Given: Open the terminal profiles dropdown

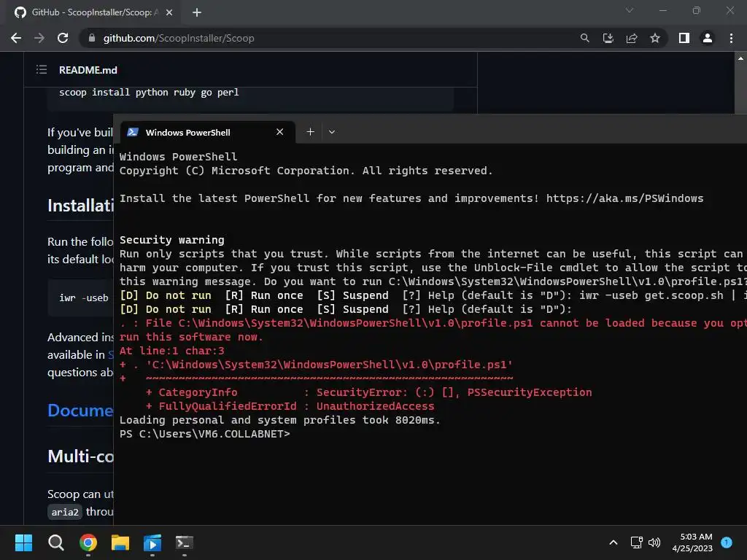Looking at the screenshot, I should point(332,132).
